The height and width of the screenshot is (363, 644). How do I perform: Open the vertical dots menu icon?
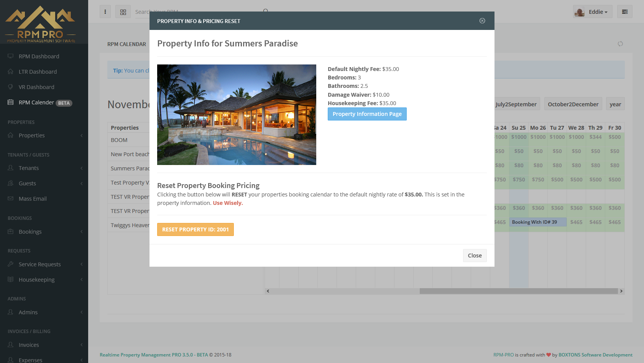[105, 12]
